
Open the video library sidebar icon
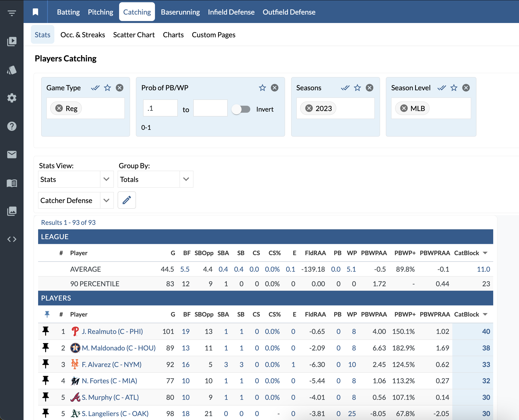coord(12,41)
